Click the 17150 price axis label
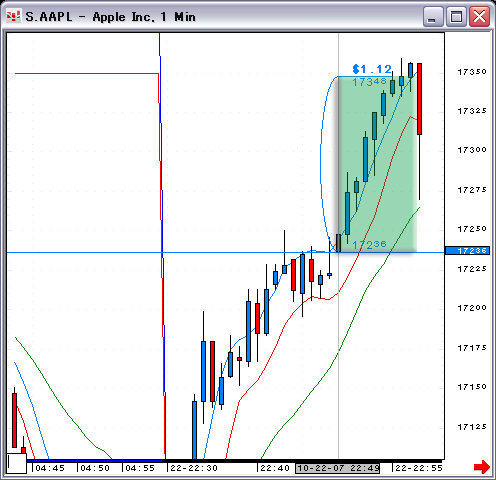 (472, 387)
